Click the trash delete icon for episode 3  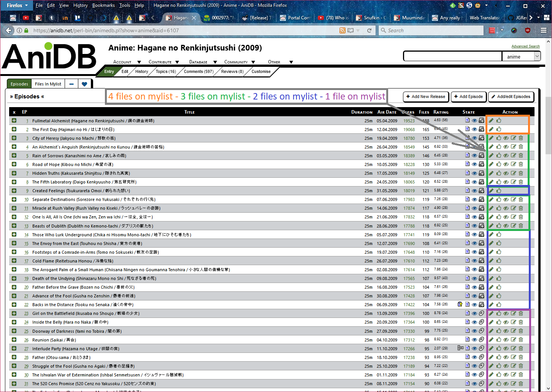pos(521,138)
